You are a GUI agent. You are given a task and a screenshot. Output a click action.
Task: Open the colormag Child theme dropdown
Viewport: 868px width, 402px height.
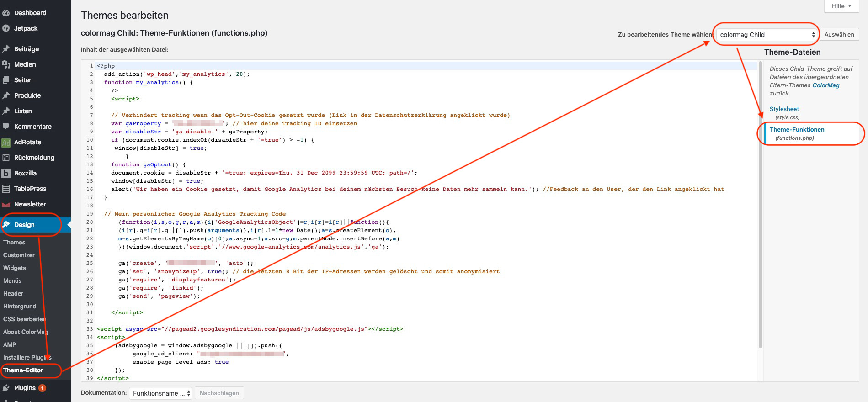(x=767, y=35)
